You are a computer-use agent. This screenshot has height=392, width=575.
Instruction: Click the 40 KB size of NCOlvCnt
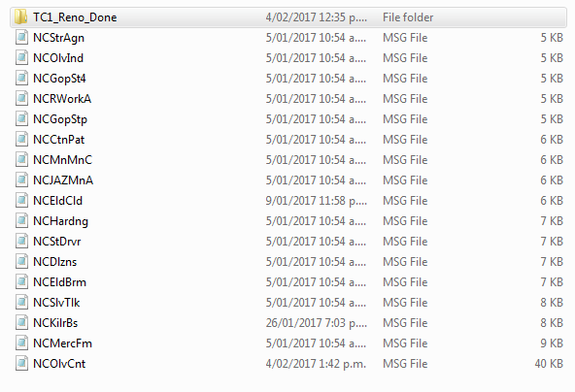point(549,364)
